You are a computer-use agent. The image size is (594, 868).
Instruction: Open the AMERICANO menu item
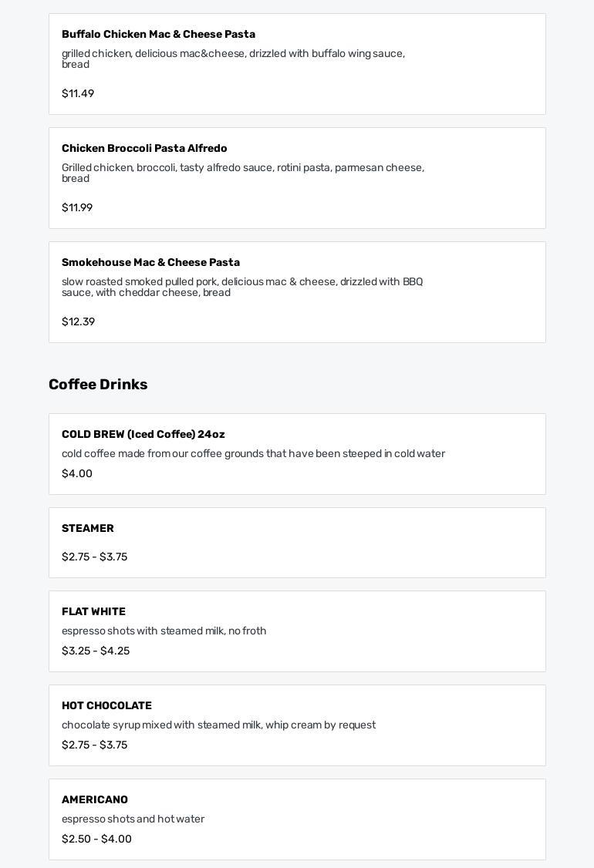tap(297, 819)
